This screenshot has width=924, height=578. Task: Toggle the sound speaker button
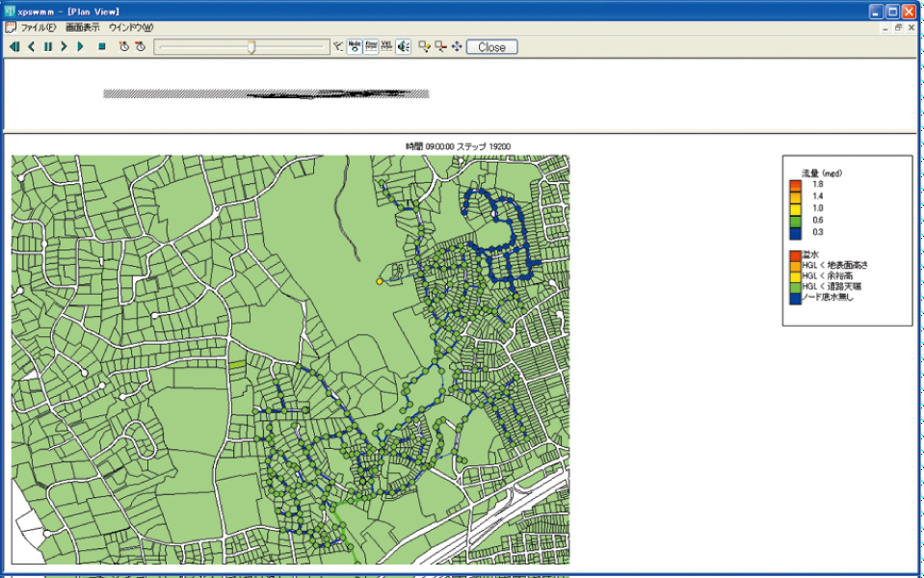[x=403, y=46]
